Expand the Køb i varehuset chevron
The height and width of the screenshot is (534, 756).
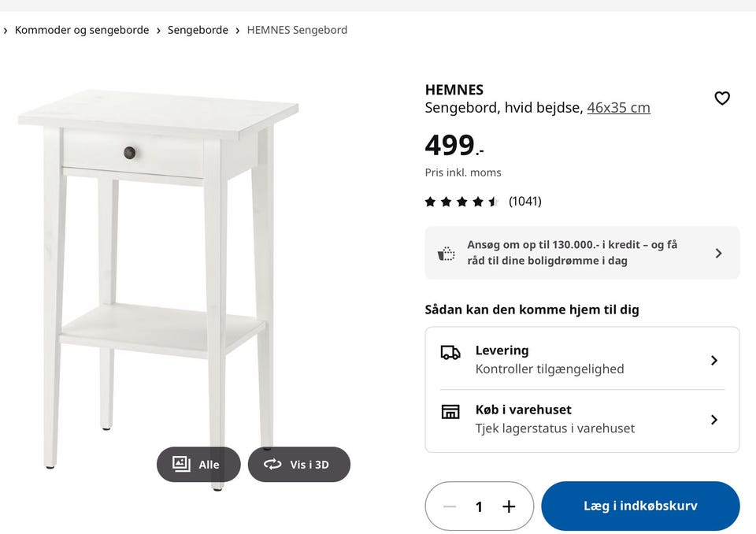tap(714, 420)
